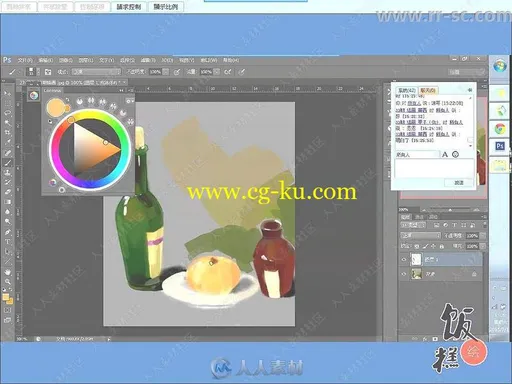The image size is (512, 384).
Task: Select the Magic Wand tool
Action: click(x=7, y=123)
